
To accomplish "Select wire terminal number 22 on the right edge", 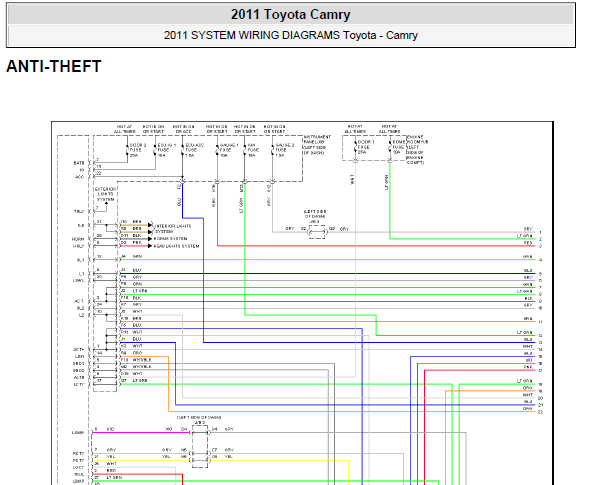I will [x=540, y=412].
